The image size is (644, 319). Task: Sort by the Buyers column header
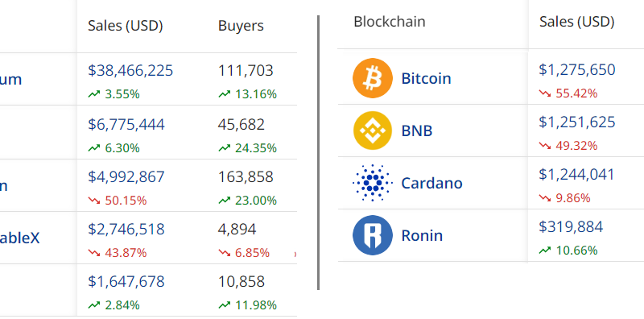pos(241,26)
